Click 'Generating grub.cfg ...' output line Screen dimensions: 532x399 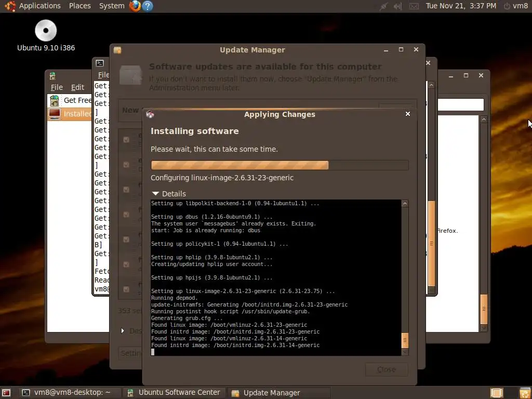point(187,318)
